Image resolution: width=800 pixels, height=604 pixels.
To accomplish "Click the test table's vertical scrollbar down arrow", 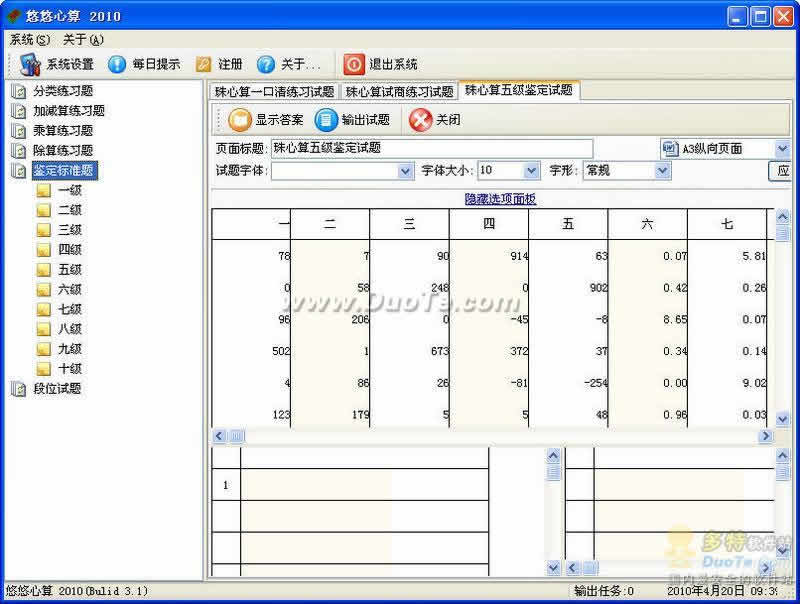I will (782, 419).
